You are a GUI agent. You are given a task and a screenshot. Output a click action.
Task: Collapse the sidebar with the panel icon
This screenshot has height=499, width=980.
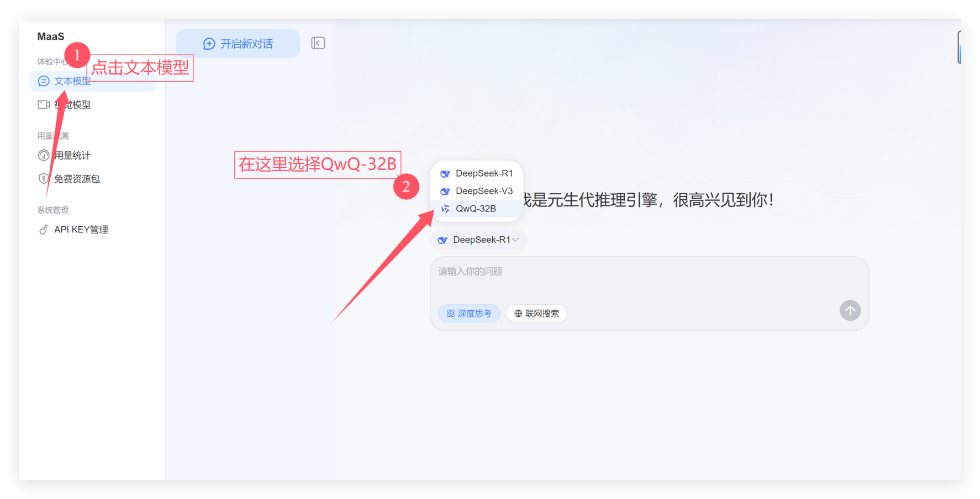coord(318,43)
